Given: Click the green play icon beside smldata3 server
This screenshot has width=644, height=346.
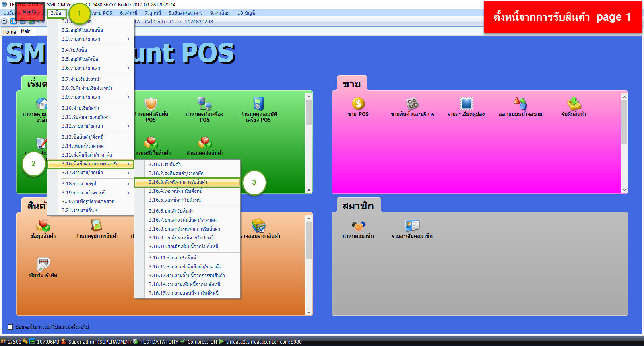Looking at the screenshot, I should (x=221, y=342).
